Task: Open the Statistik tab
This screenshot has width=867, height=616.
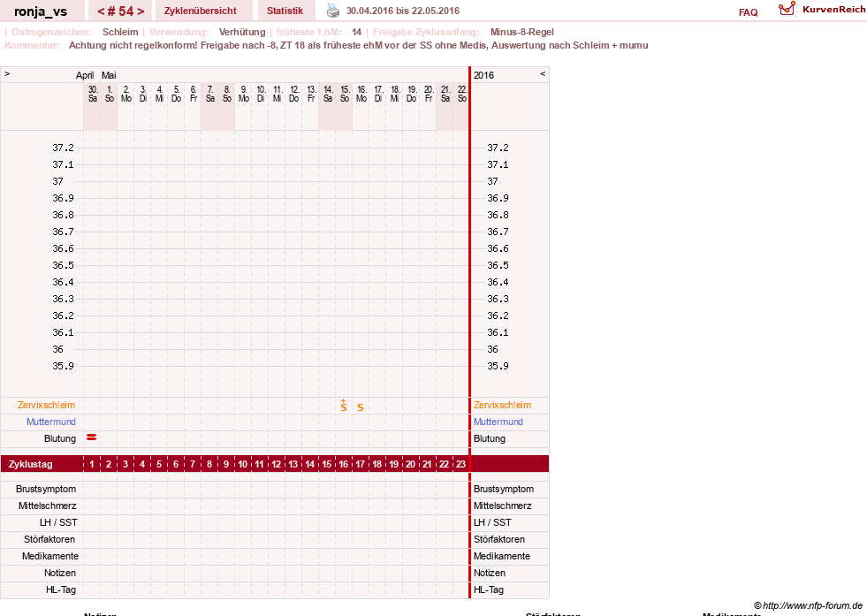Action: click(285, 11)
